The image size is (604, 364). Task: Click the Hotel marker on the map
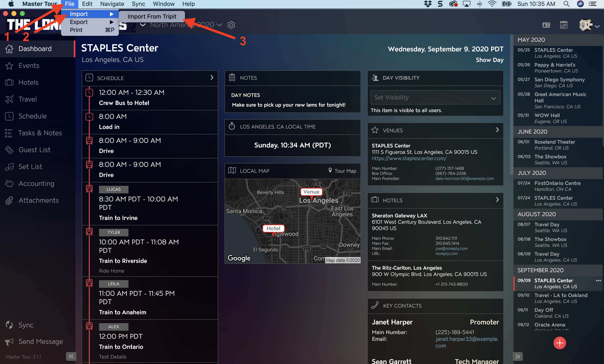coord(273,229)
